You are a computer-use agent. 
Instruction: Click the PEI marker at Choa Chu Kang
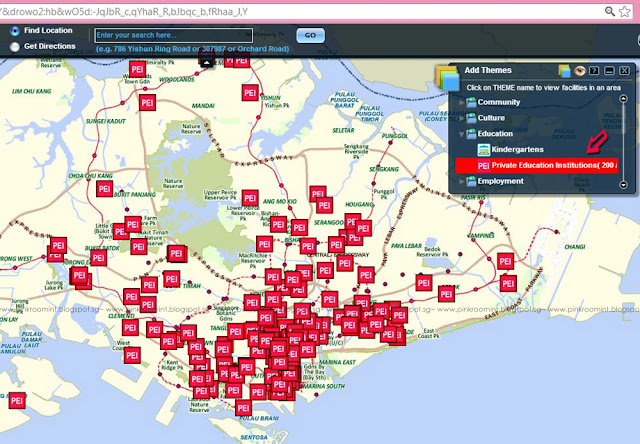pyautogui.click(x=104, y=189)
